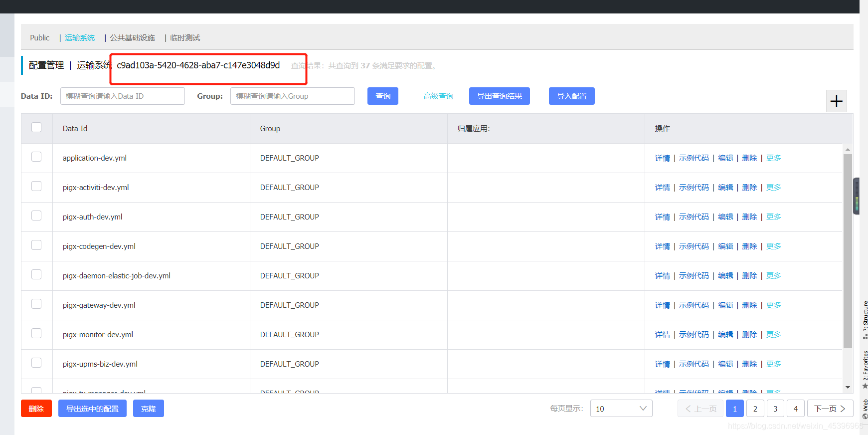This screenshot has width=868, height=435.
Task: Check the pigx-gateway-dev.yml row checkbox
Action: 36,304
